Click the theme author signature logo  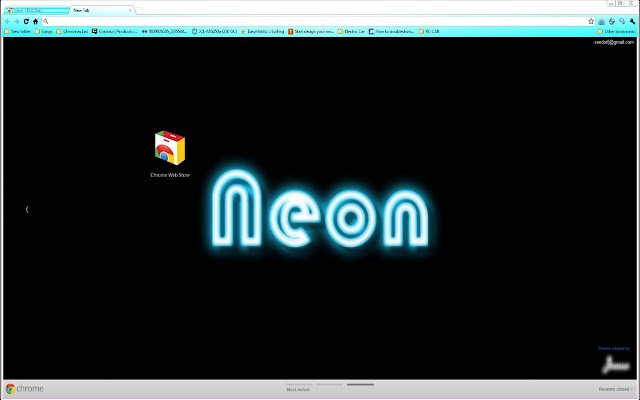click(616, 365)
